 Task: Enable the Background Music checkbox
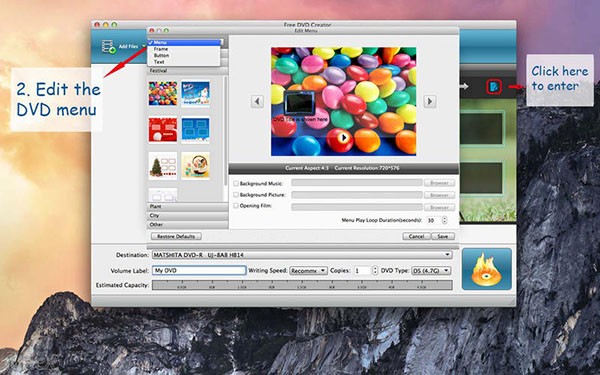coord(236,183)
